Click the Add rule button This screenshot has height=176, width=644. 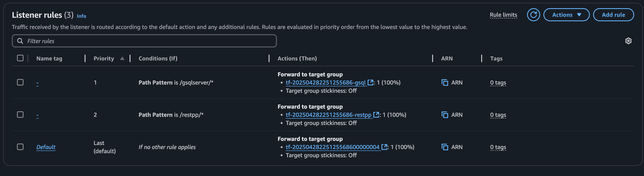(613, 15)
